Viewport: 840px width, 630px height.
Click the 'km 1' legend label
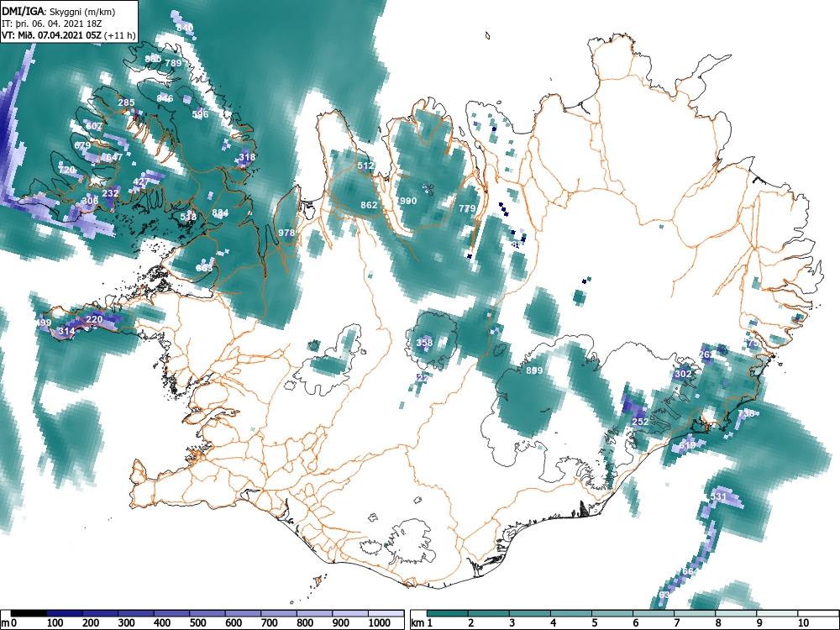[x=422, y=623]
